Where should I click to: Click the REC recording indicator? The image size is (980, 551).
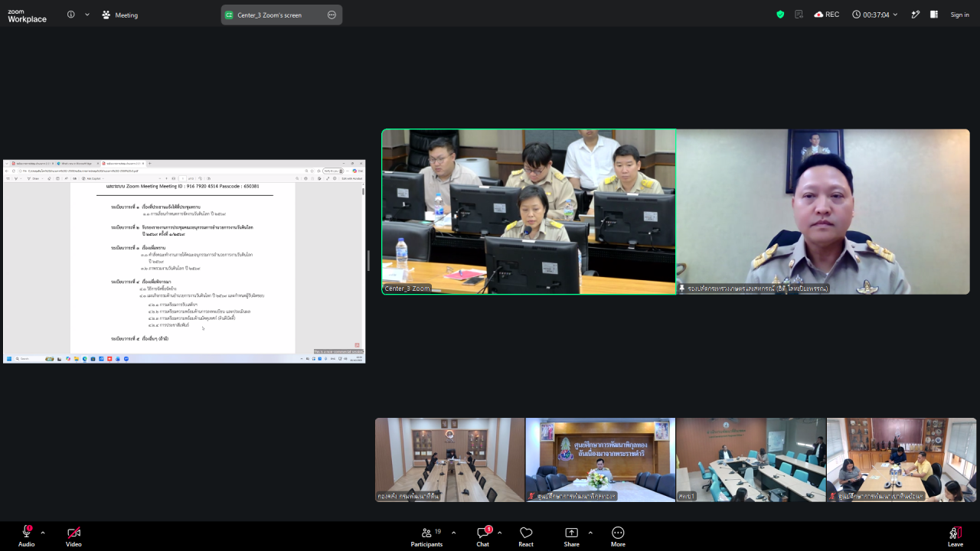827,15
